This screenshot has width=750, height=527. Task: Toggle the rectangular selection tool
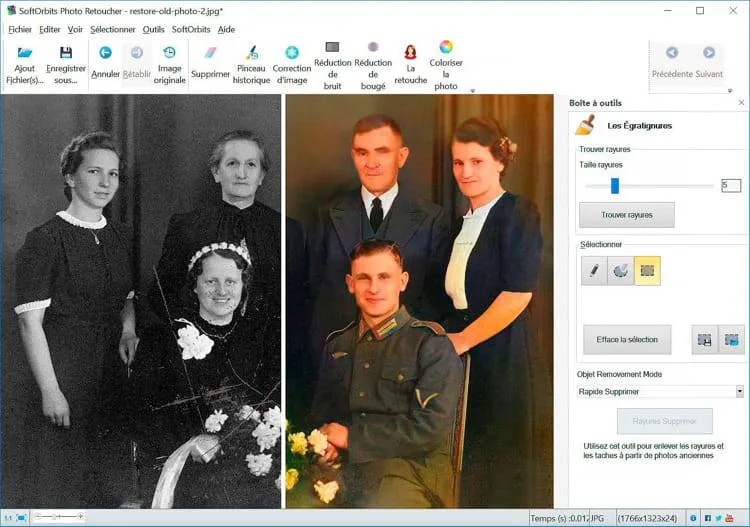[x=647, y=271]
